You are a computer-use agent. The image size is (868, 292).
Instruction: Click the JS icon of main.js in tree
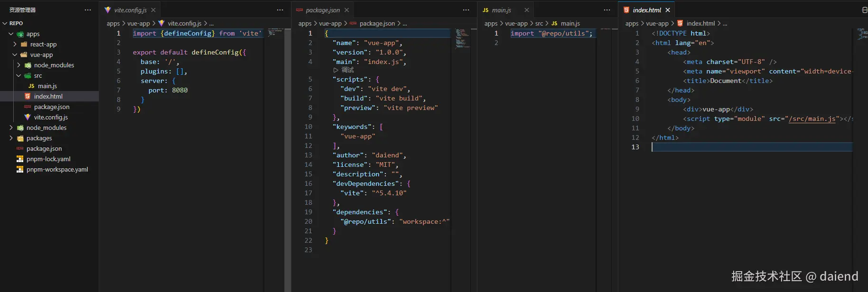pyautogui.click(x=31, y=86)
